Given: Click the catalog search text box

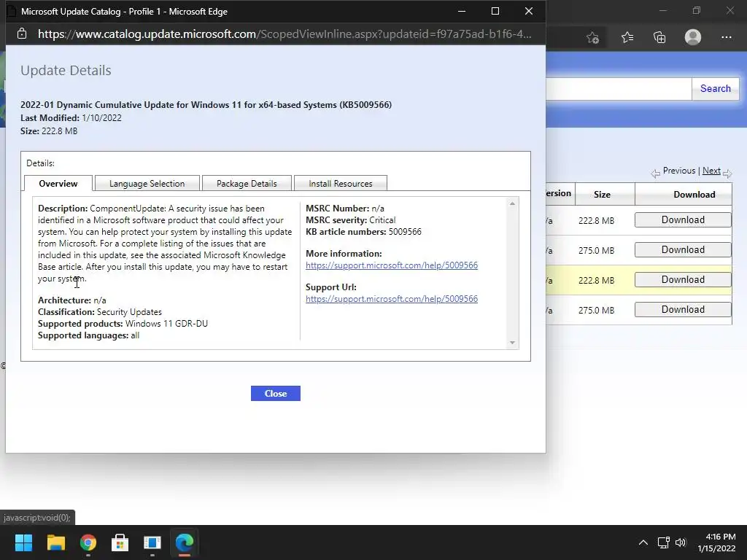Looking at the screenshot, I should pyautogui.click(x=619, y=89).
